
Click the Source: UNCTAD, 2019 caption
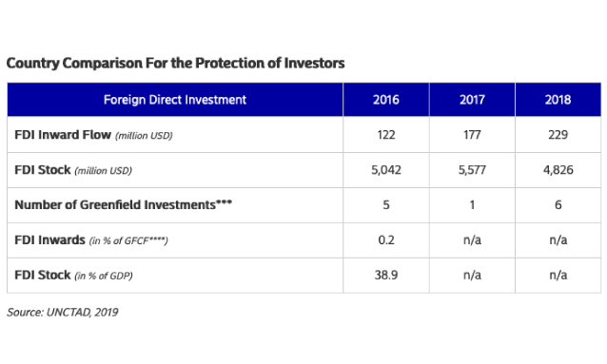coord(63,312)
